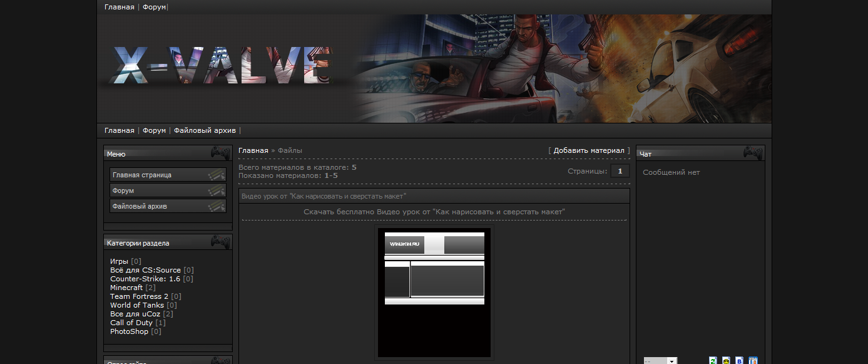
Task: Open the chat smileys icon
Action: click(x=726, y=360)
